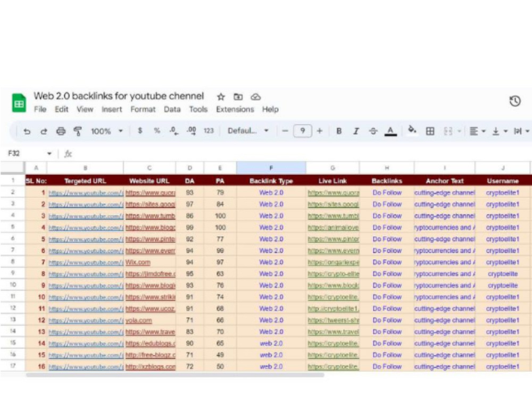Open the https://jimdofree link
Image resolution: width=532 pixels, height=399 pixels.
[151, 274]
